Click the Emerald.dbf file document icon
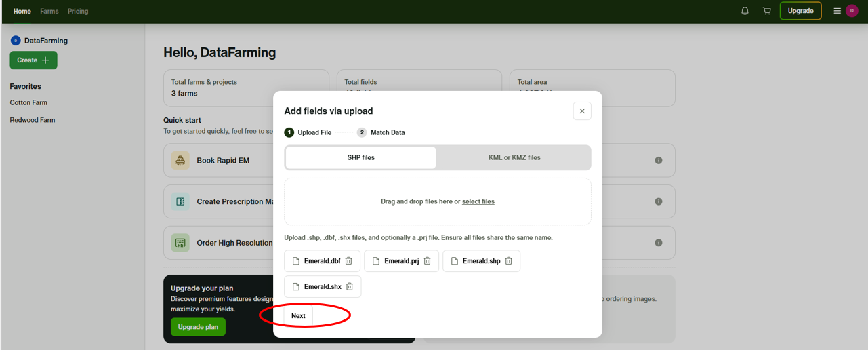This screenshot has width=868, height=350. pos(295,261)
